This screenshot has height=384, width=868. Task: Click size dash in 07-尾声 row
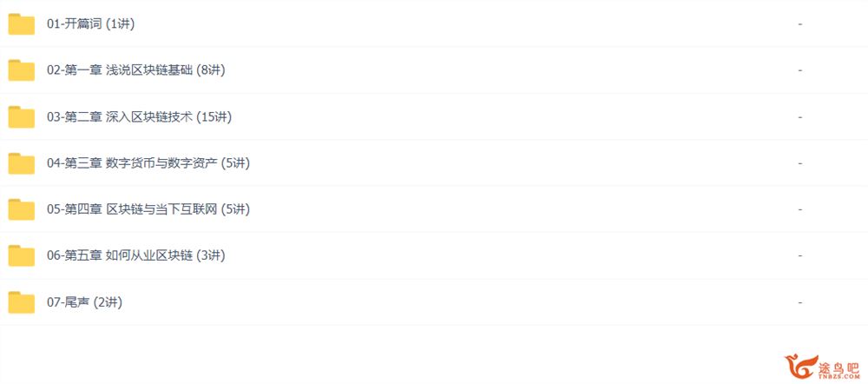[x=800, y=302]
